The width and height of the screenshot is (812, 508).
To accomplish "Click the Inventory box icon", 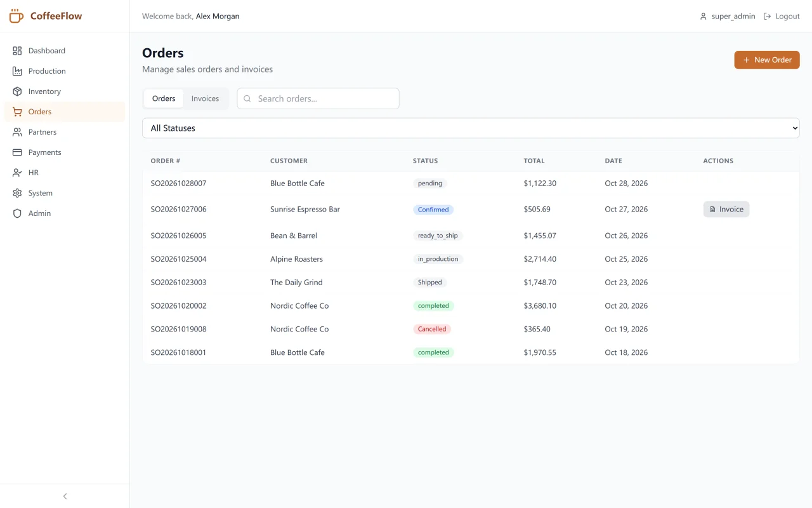I will (x=17, y=91).
